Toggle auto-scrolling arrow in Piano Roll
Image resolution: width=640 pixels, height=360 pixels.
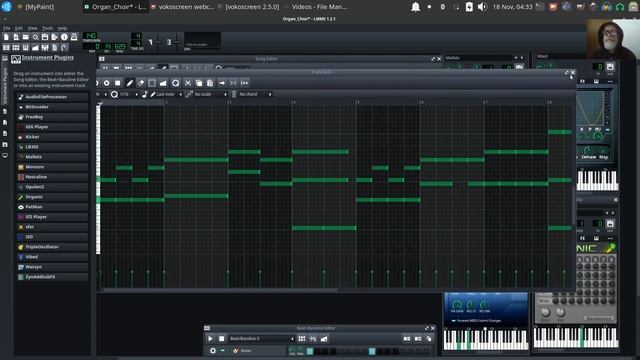tap(222, 83)
